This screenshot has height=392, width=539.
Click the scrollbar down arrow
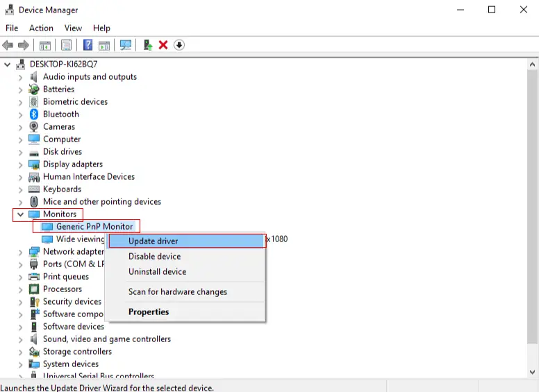[532, 372]
